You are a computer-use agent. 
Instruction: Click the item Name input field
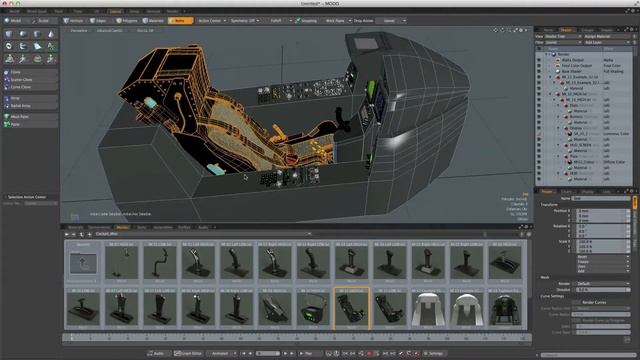point(601,198)
